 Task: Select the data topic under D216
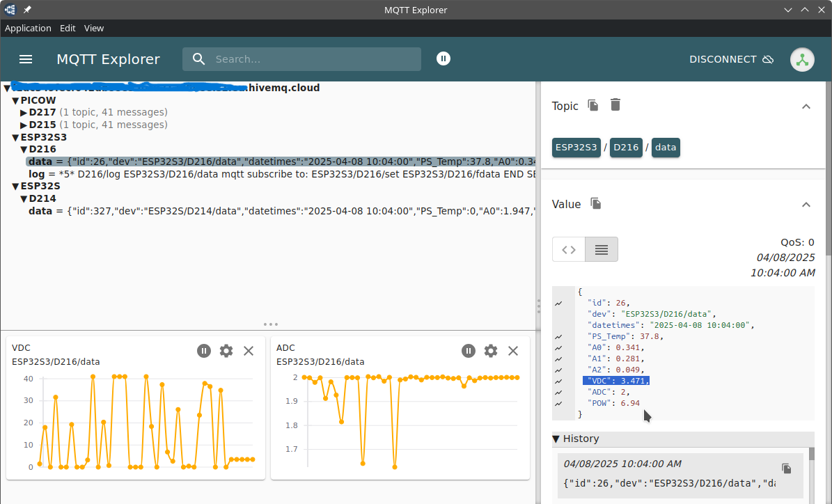click(x=281, y=162)
